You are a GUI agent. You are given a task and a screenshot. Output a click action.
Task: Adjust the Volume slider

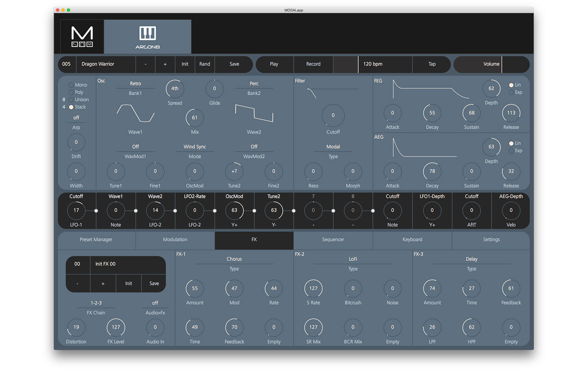pos(491,64)
